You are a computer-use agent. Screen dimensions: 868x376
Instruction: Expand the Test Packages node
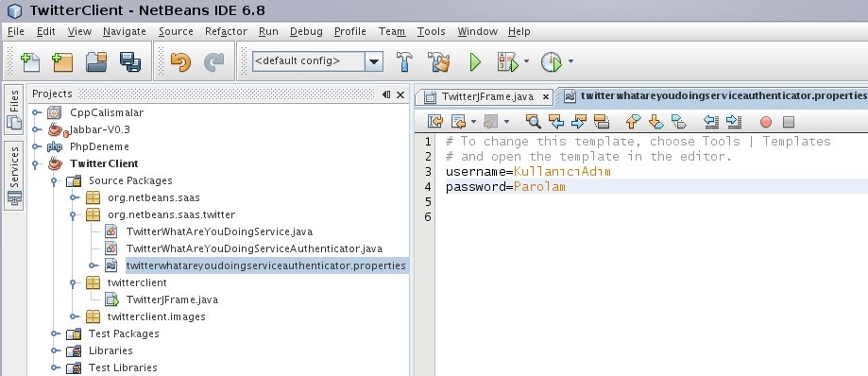pos(55,333)
